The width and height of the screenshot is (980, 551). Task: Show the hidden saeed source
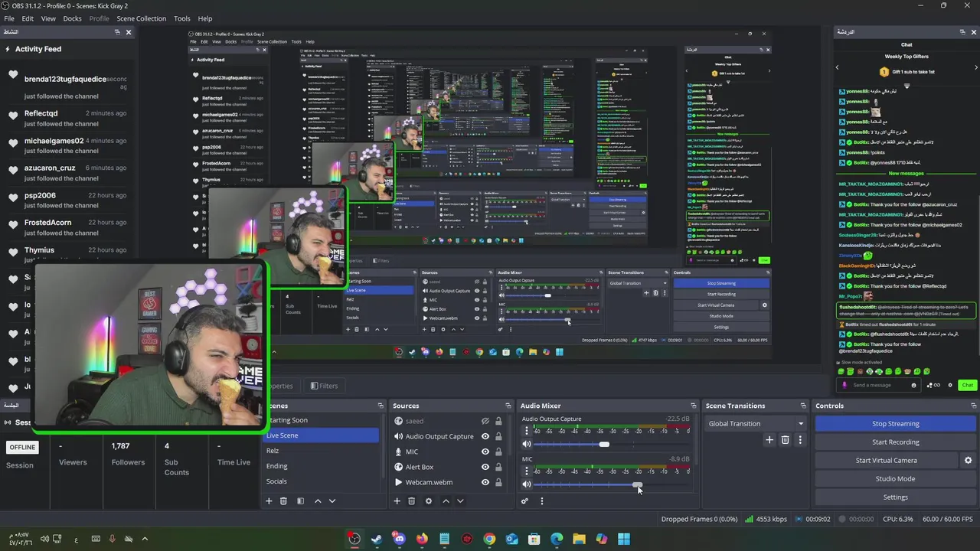(x=485, y=422)
